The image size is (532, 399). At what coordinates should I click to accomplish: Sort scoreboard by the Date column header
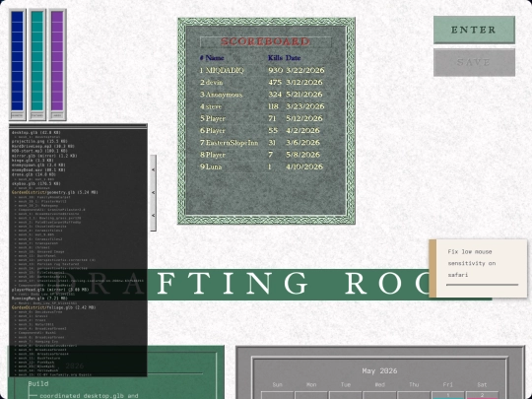[294, 58]
